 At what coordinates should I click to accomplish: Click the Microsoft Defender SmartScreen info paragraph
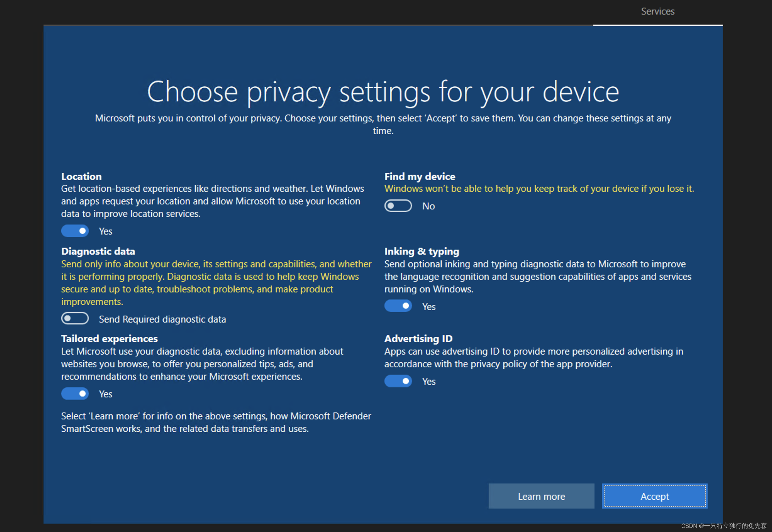[x=216, y=422]
